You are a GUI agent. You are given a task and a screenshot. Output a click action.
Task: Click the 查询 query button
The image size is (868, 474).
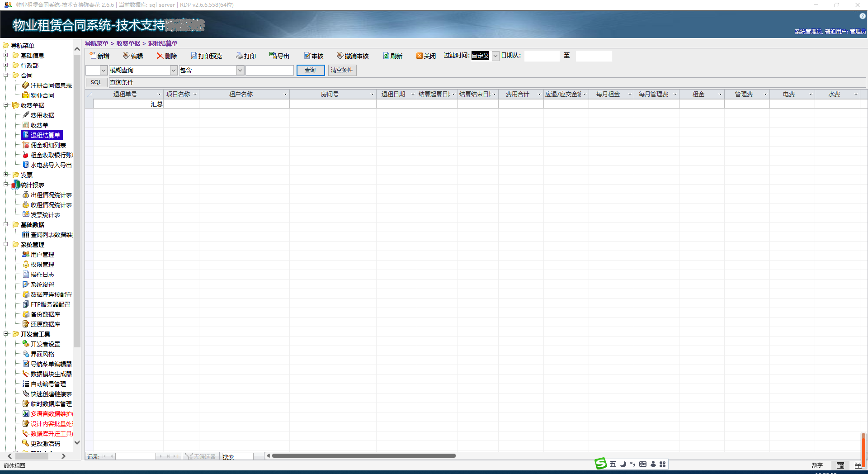311,70
